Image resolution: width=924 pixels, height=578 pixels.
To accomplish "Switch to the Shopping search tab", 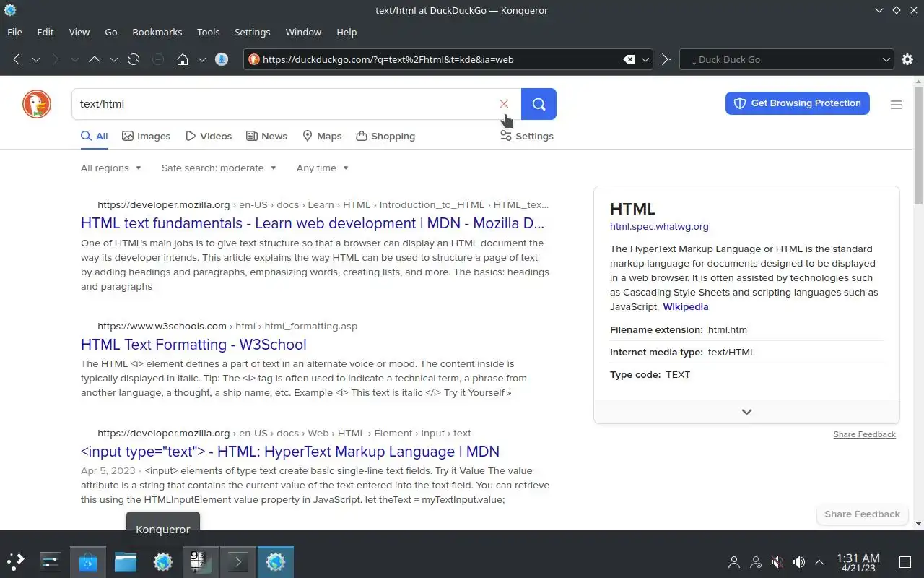I will click(385, 136).
